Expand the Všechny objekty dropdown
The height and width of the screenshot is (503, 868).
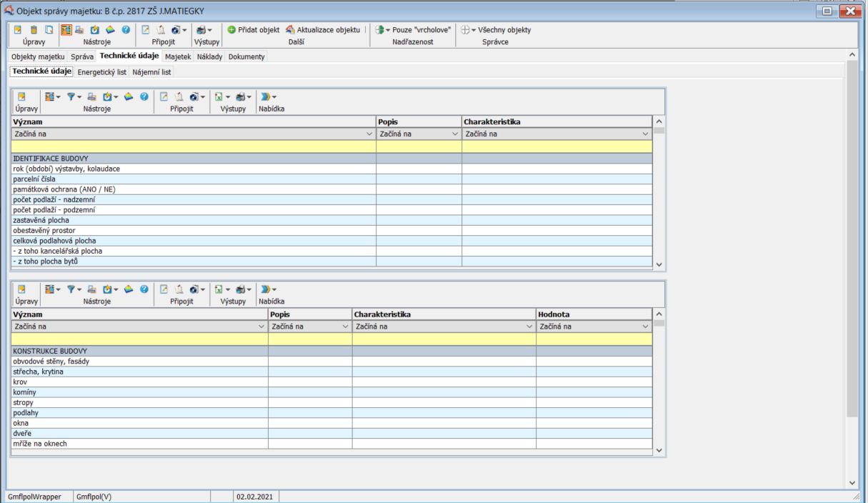click(499, 30)
